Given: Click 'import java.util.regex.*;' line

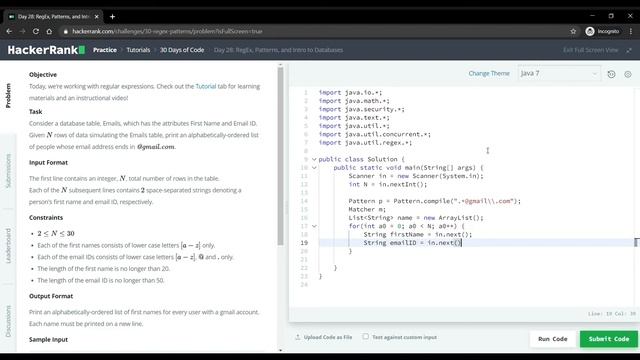Looking at the screenshot, I should pyautogui.click(x=365, y=143).
